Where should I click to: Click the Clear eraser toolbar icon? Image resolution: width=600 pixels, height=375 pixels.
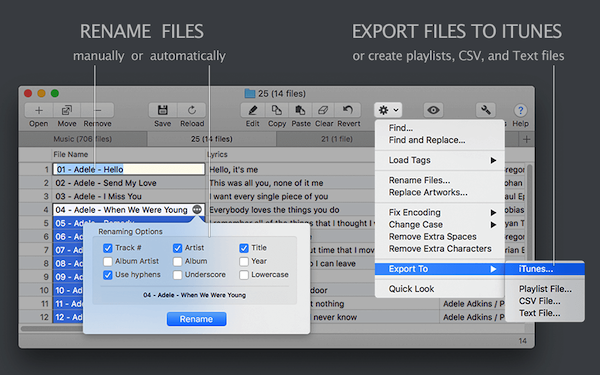click(323, 111)
